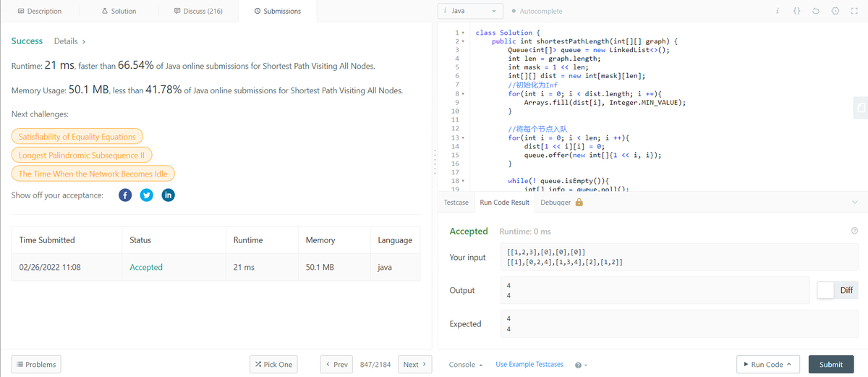
Task: Open The Time When the Network Becomes Idle
Action: [93, 174]
